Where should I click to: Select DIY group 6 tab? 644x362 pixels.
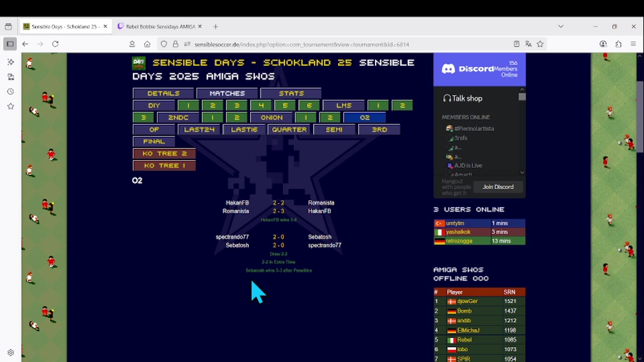(x=309, y=106)
